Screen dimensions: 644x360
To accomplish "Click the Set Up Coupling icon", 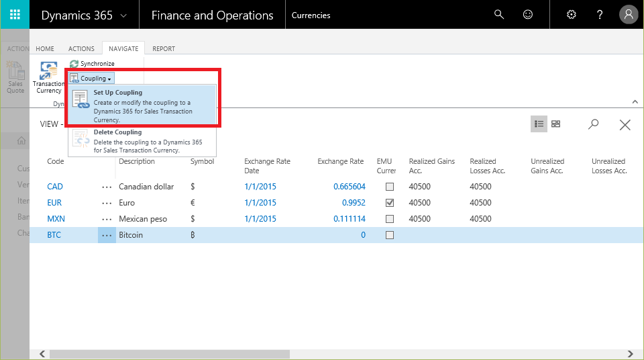I will (80, 99).
